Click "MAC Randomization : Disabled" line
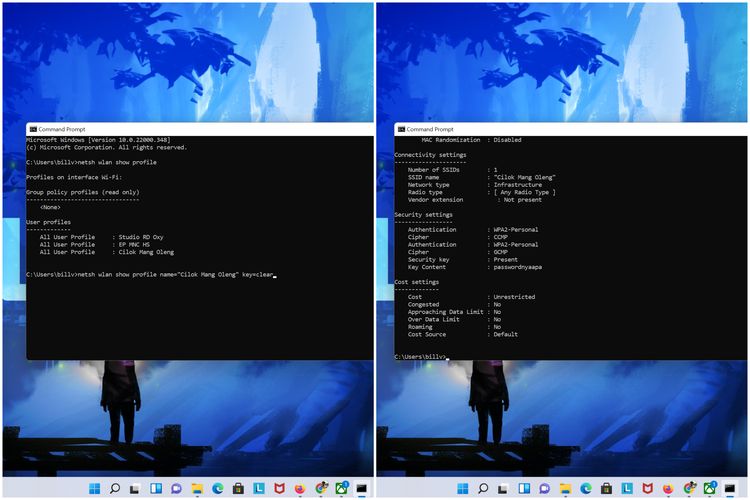The width and height of the screenshot is (750, 500). pyautogui.click(x=471, y=140)
